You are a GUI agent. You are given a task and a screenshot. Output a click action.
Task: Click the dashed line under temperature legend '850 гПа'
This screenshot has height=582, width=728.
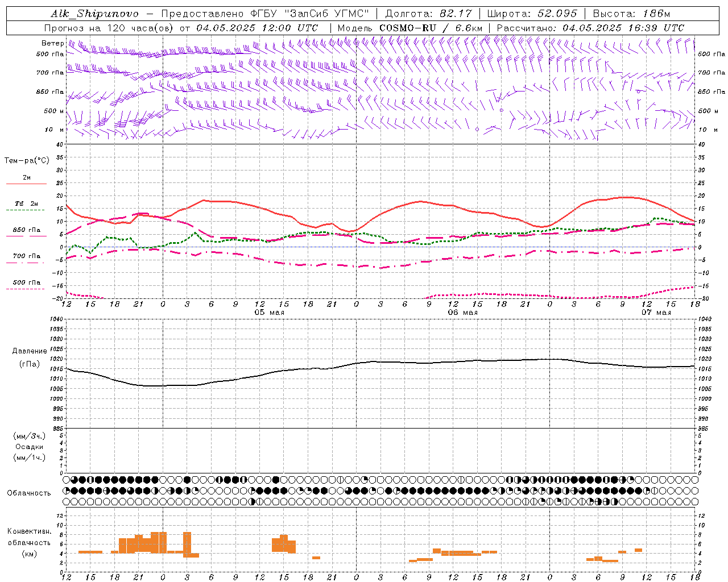(26, 236)
